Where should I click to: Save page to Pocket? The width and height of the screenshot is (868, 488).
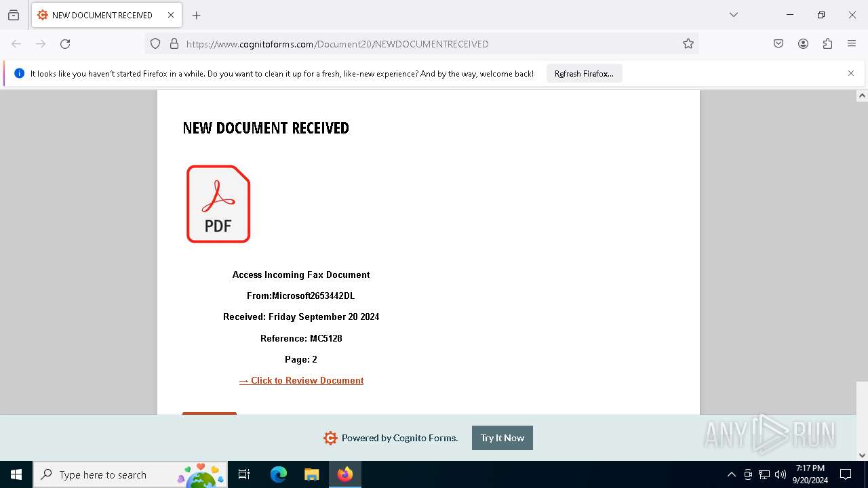point(778,44)
